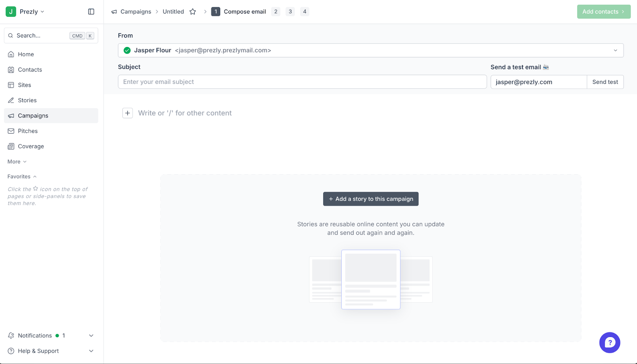Open Coverage in the sidebar

pyautogui.click(x=31, y=146)
